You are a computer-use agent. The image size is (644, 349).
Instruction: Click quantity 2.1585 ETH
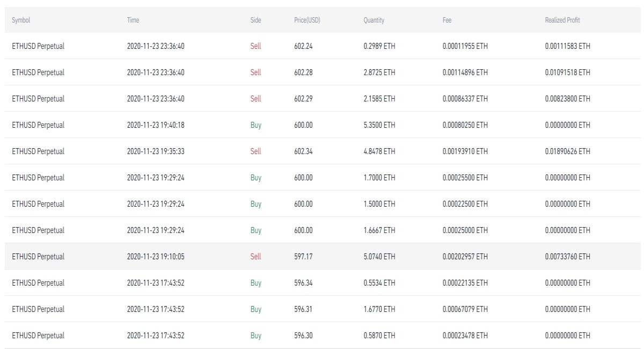[379, 99]
